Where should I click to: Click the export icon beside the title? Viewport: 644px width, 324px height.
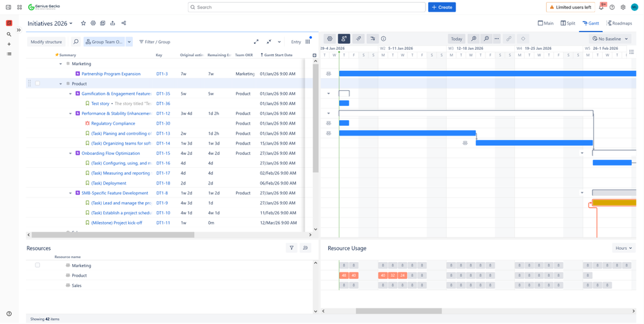coord(113,23)
